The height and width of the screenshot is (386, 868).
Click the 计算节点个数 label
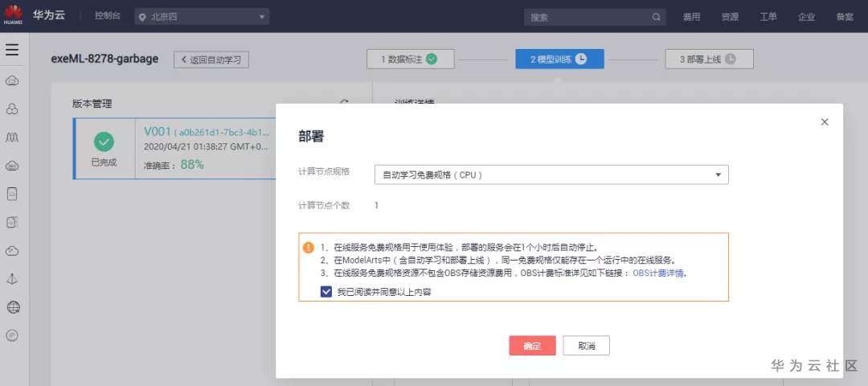point(325,205)
